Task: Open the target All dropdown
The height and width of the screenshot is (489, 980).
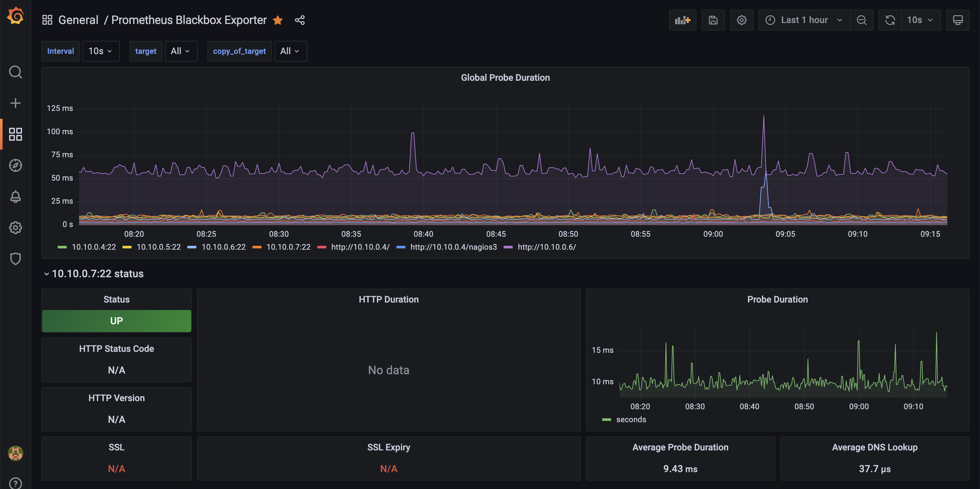Action: (x=181, y=51)
